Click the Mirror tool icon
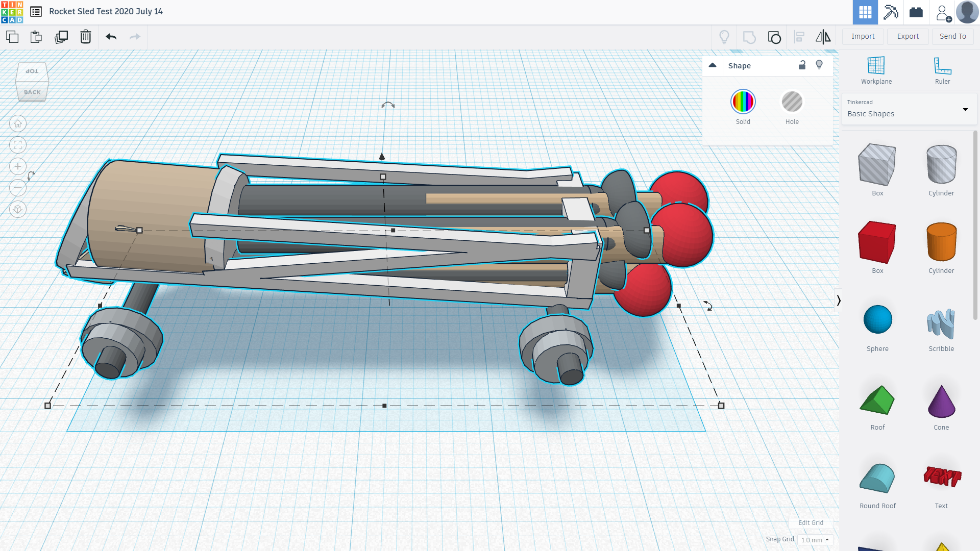Screen dimensions: 980x551 tap(823, 37)
